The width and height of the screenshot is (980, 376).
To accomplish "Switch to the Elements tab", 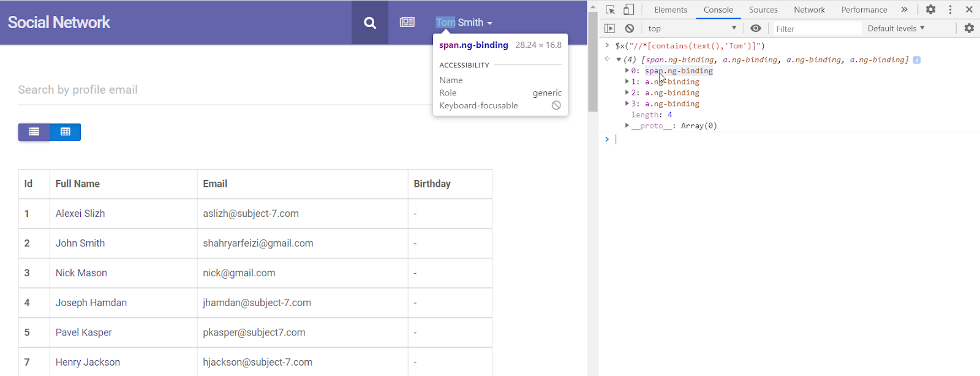I will [670, 10].
